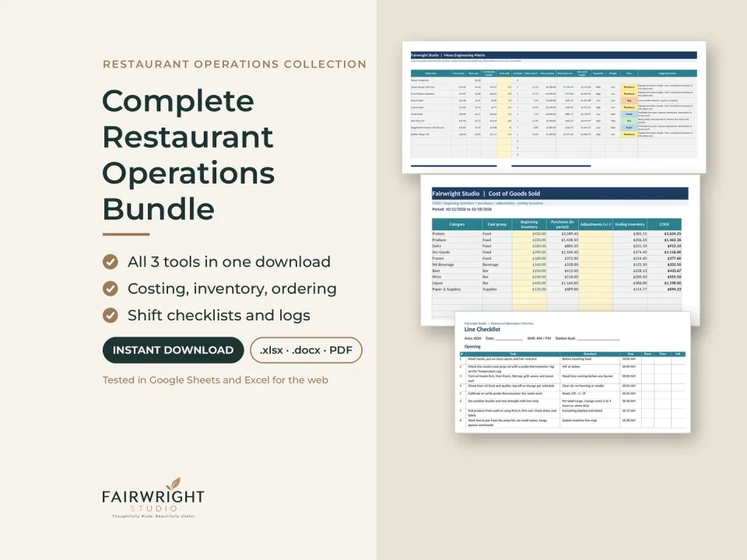
Task: Click the Station lead blank field
Action: point(598,338)
